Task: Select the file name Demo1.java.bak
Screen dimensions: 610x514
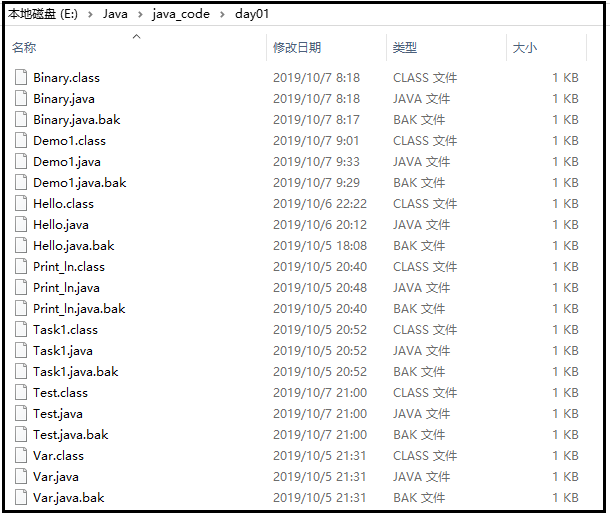Action: tap(80, 183)
